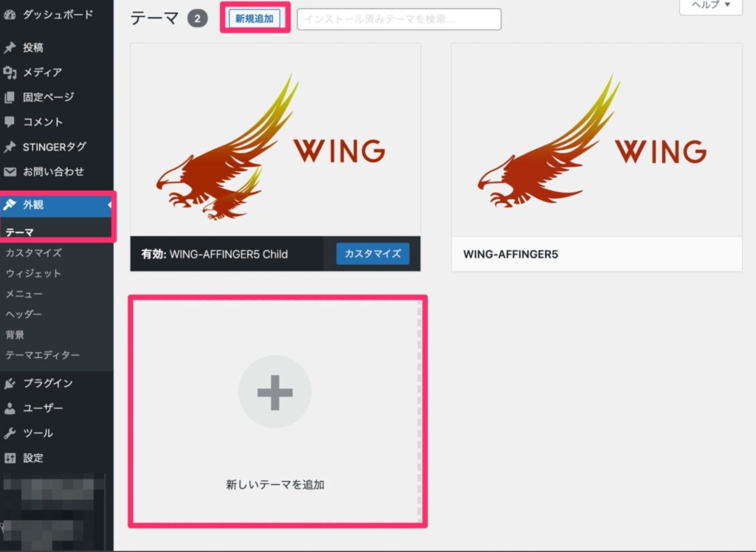Open 背景 submenu link
Screen dimensions: 756x552
[x=15, y=334]
